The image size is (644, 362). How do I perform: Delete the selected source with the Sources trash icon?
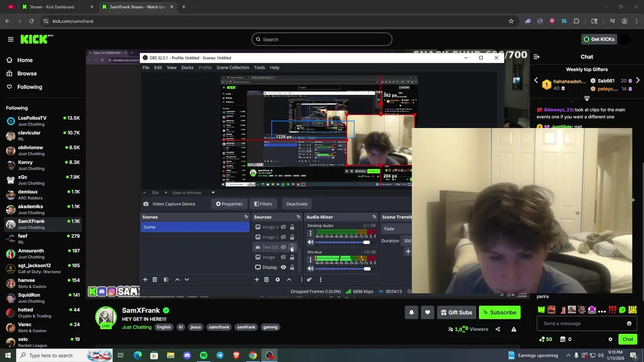click(x=266, y=280)
